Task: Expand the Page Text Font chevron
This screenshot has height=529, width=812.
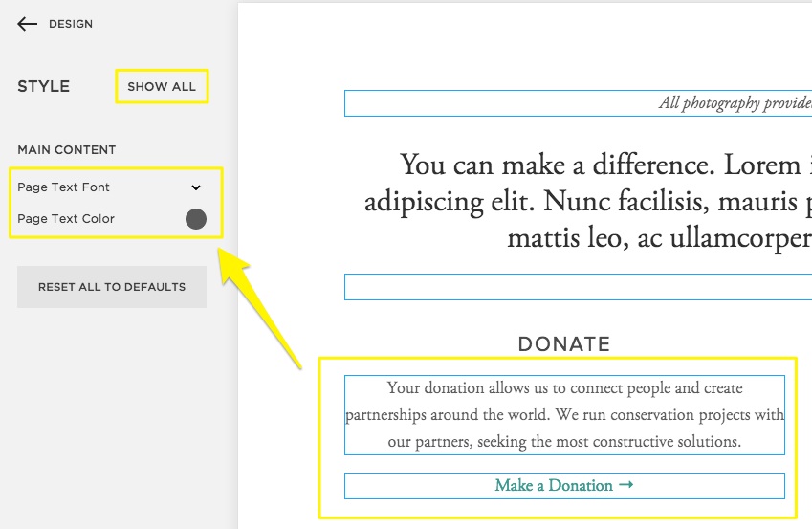Action: pyautogui.click(x=196, y=187)
